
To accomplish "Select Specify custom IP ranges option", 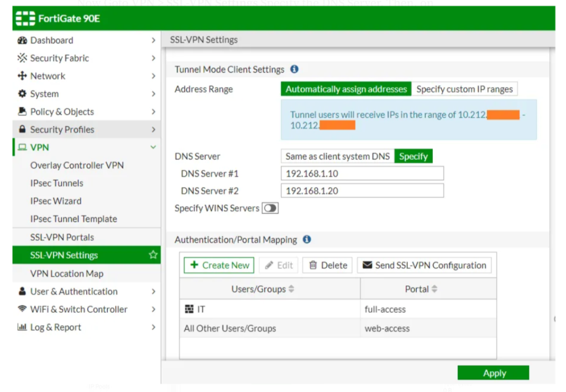I will (464, 89).
